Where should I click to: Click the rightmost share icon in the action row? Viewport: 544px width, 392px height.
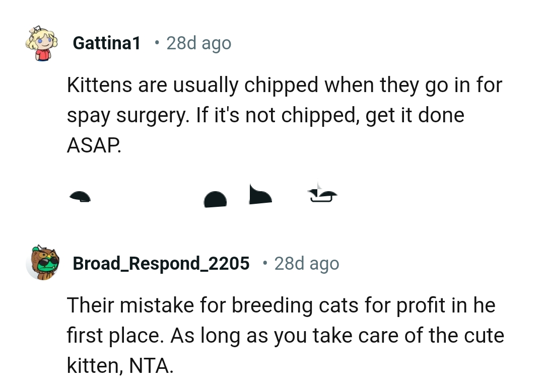[x=321, y=196]
